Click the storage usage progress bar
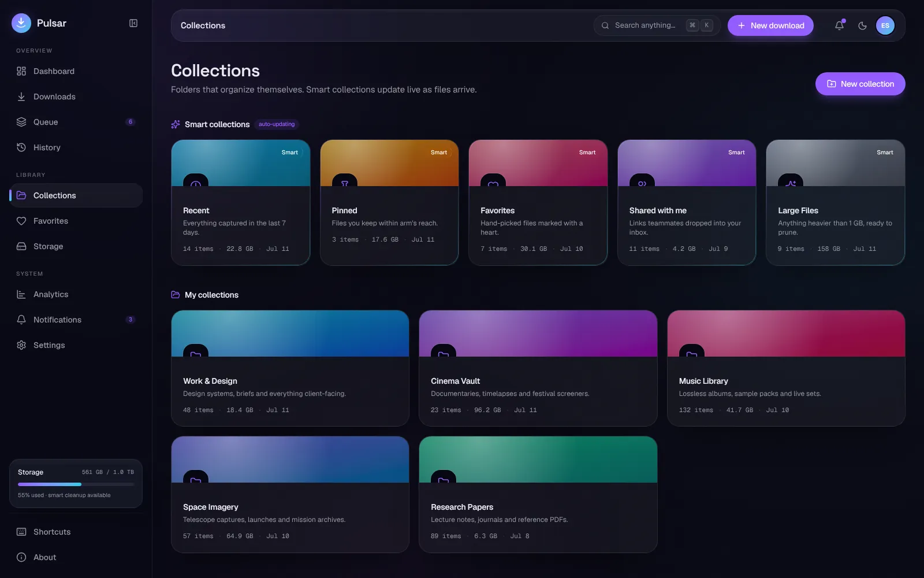The image size is (924, 578). [x=76, y=484]
